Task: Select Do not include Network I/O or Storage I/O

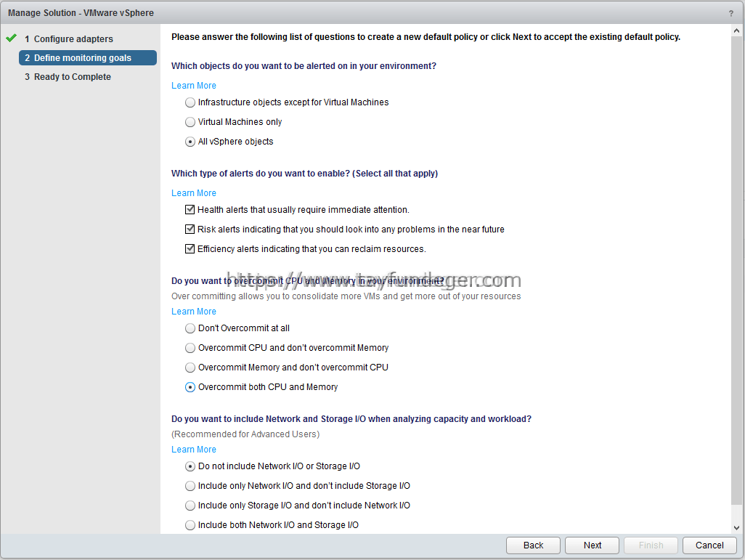Action: pyautogui.click(x=190, y=466)
